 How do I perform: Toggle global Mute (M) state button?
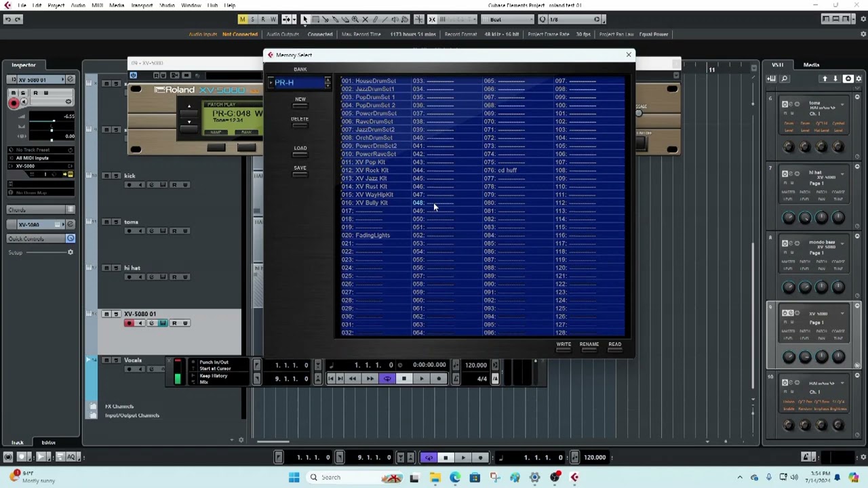242,19
